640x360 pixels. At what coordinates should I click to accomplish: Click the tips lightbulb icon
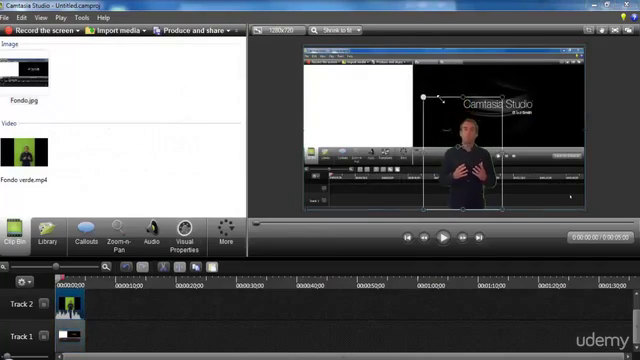623,17
